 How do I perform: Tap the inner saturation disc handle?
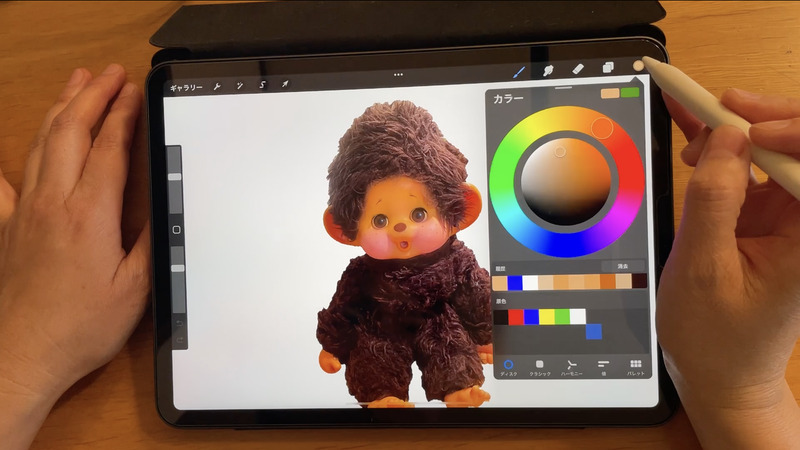(x=560, y=152)
